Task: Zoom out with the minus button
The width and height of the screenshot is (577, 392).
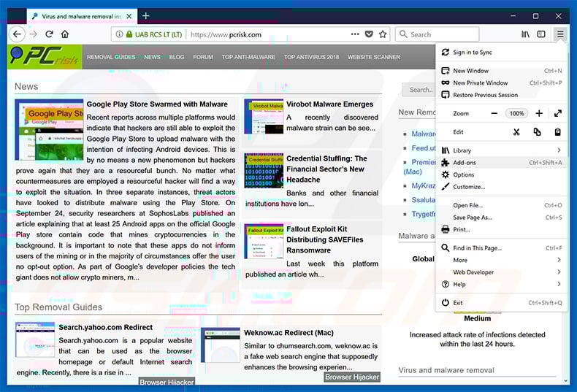Action: pyautogui.click(x=494, y=113)
